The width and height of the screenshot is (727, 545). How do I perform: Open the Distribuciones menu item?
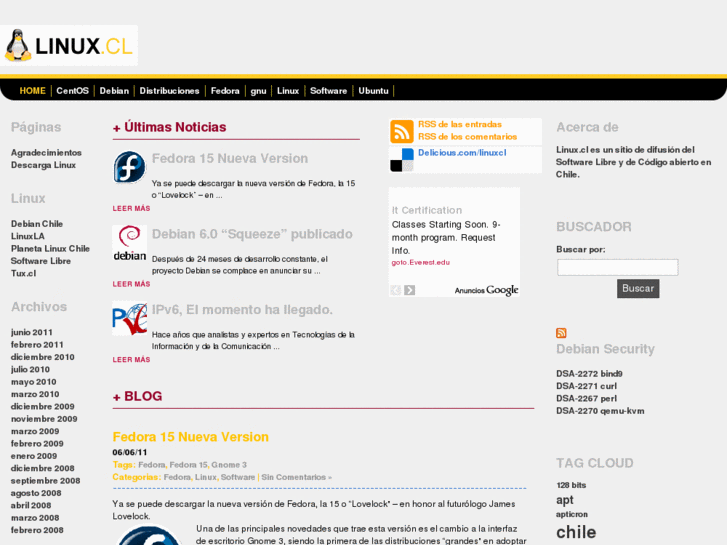point(169,91)
